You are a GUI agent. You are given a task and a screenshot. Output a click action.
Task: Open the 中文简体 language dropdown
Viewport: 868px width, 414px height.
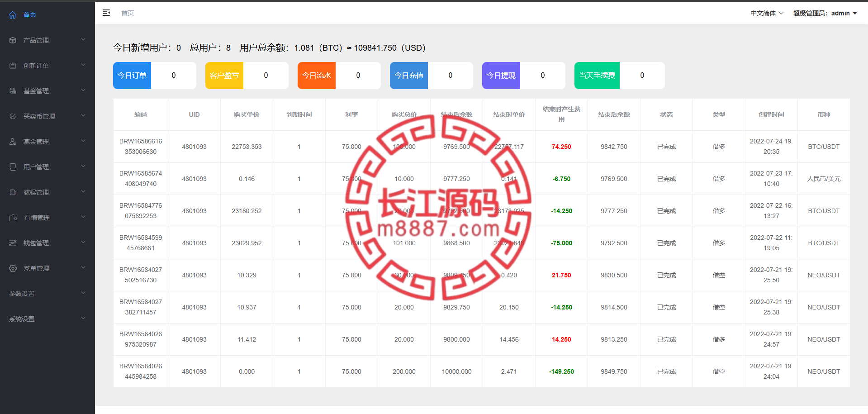point(767,13)
